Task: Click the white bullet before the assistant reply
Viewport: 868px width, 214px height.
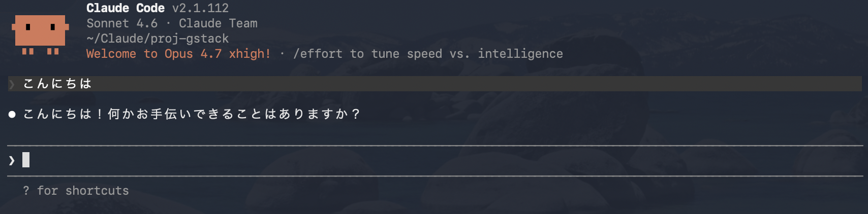Action: (x=12, y=115)
